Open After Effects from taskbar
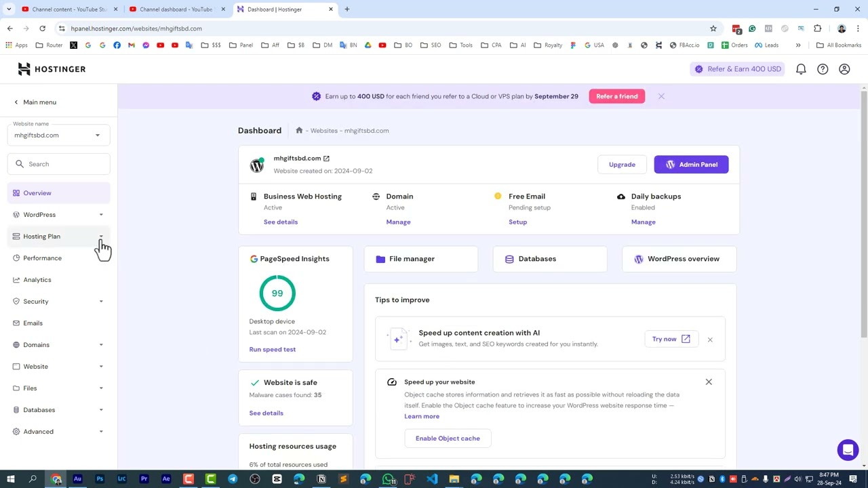Screen dimensions: 868x488 click(166, 480)
